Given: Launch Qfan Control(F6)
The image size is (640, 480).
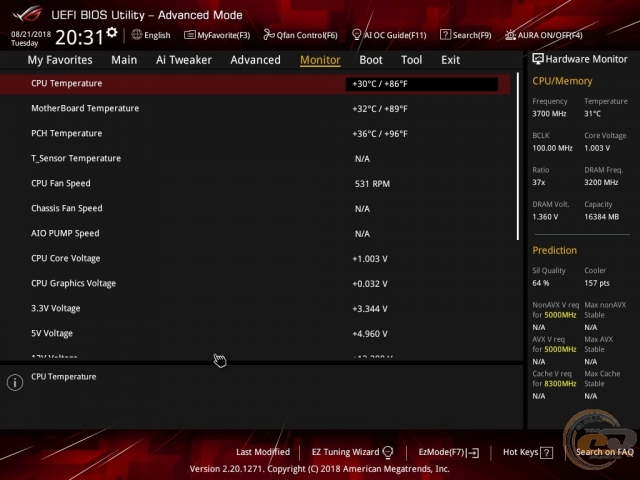Looking at the screenshot, I should pos(307,36).
